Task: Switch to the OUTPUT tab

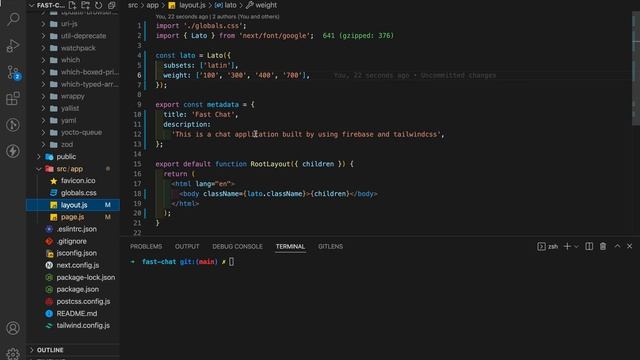Action: [x=187, y=247]
